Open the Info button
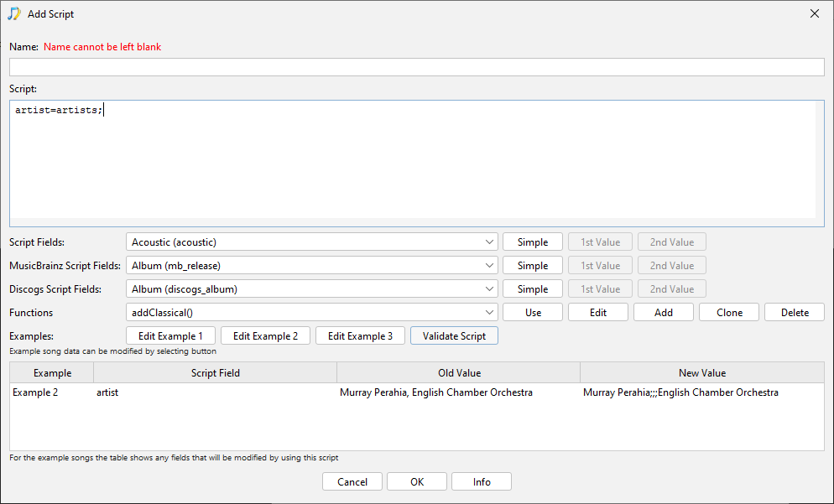The width and height of the screenshot is (834, 504). tap(482, 481)
